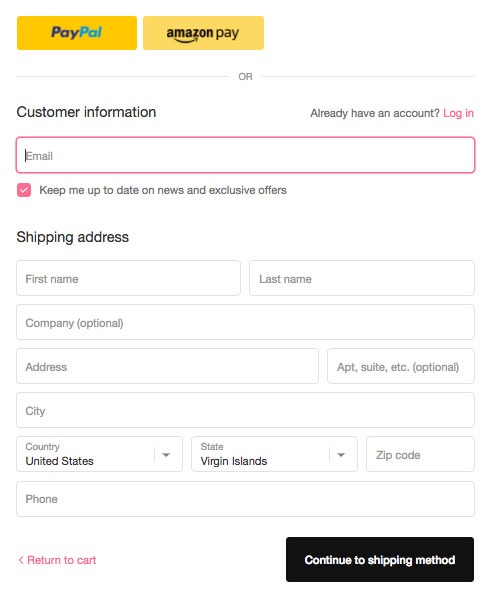Select the Company (optional) field
This screenshot has width=493, height=611.
(x=246, y=322)
